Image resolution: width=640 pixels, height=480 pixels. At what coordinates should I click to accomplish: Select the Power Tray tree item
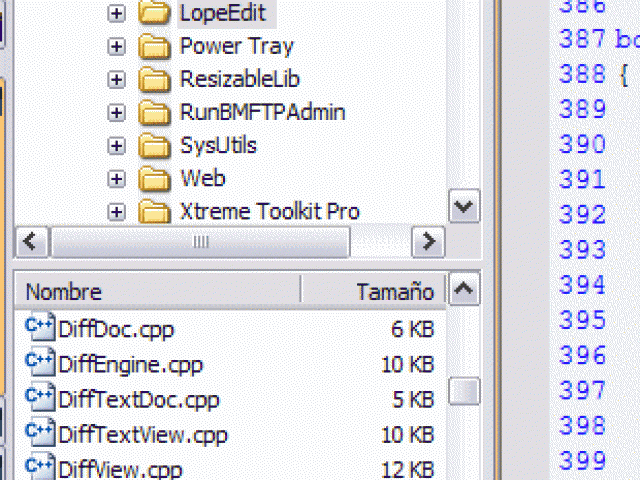[236, 46]
